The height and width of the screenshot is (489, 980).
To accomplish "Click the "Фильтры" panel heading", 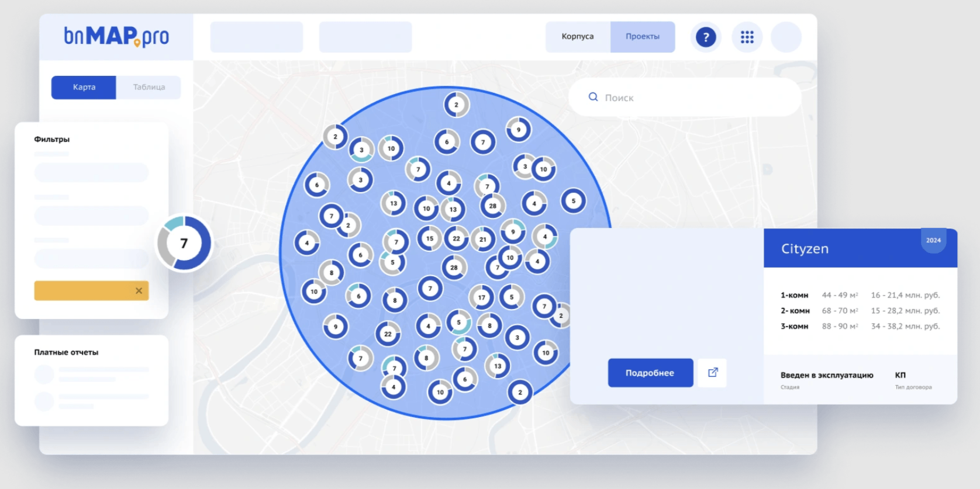I will pos(52,139).
